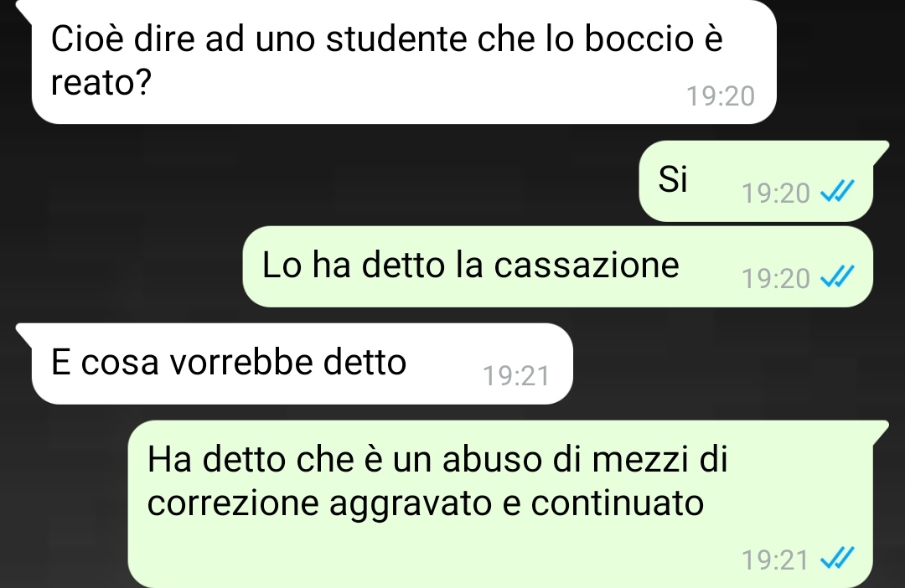Tap the word "vorrebbe" in the white bubble

click(240, 362)
